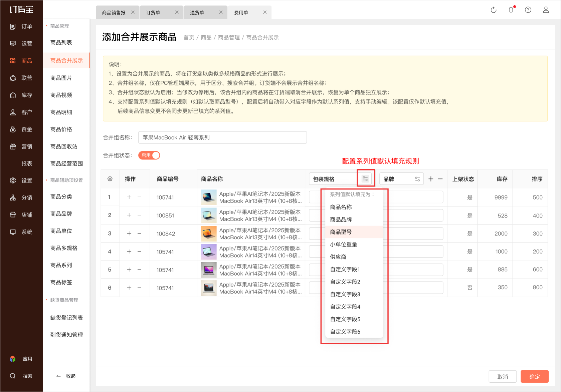The height and width of the screenshot is (392, 561).
Task: Open 设置 in the main sidebar
Action: click(21, 180)
